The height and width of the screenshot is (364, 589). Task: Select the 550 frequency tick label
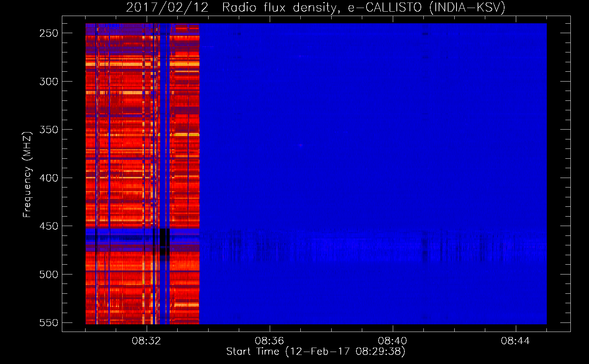click(x=49, y=323)
